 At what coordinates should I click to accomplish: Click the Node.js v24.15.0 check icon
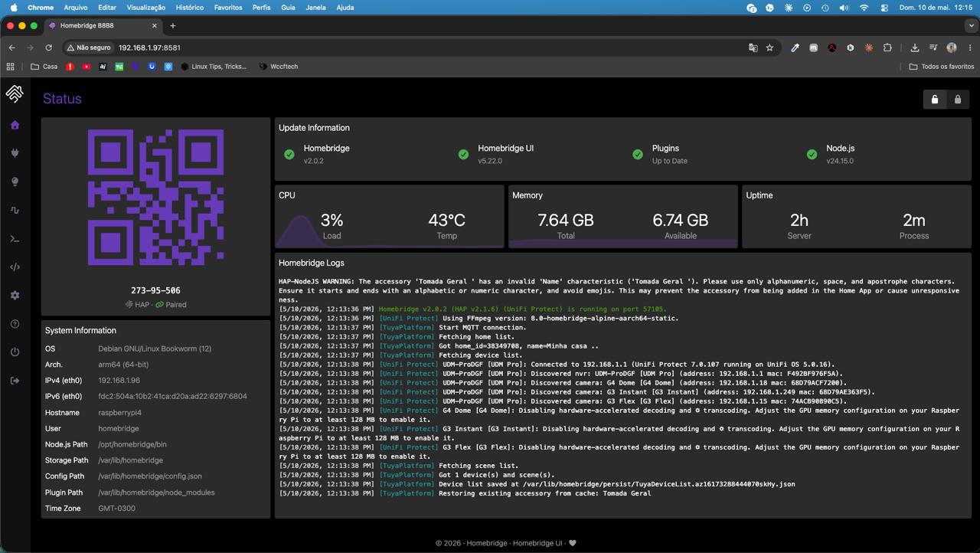812,154
